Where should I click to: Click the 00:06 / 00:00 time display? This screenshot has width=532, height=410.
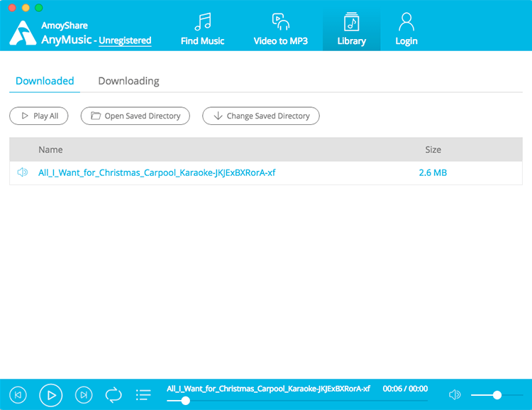point(405,389)
